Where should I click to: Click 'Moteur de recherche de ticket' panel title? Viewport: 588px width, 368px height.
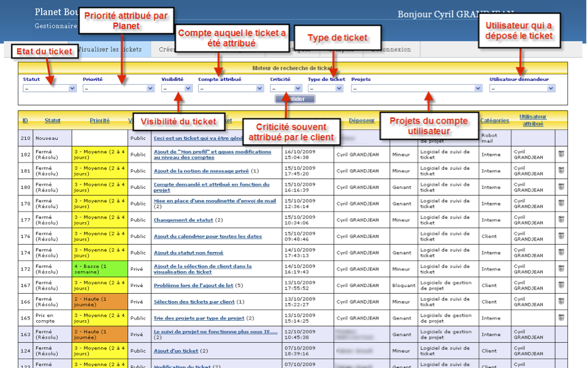(x=292, y=68)
